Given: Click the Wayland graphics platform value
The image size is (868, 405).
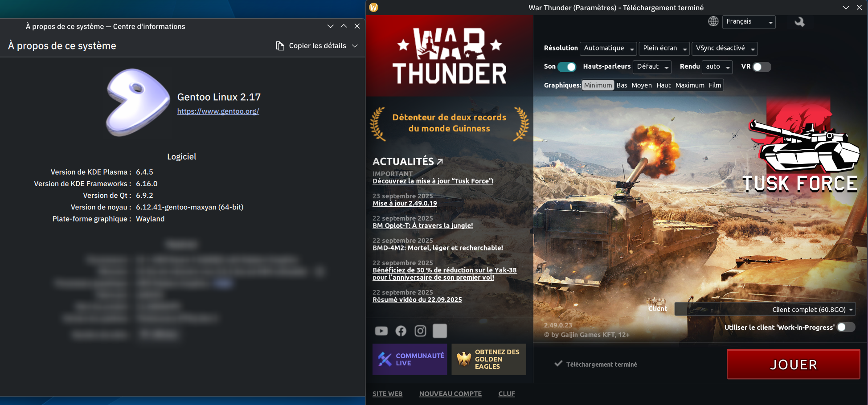Looking at the screenshot, I should pyautogui.click(x=150, y=219).
